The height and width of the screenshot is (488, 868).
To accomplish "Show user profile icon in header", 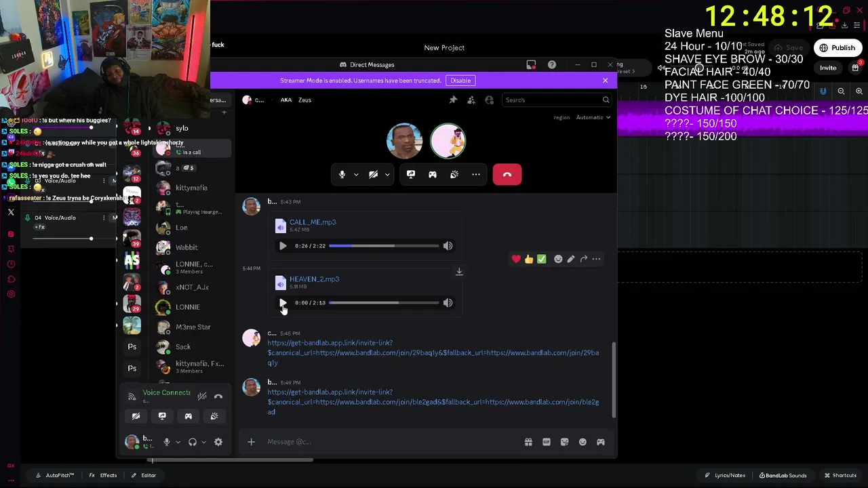I will 489,100.
